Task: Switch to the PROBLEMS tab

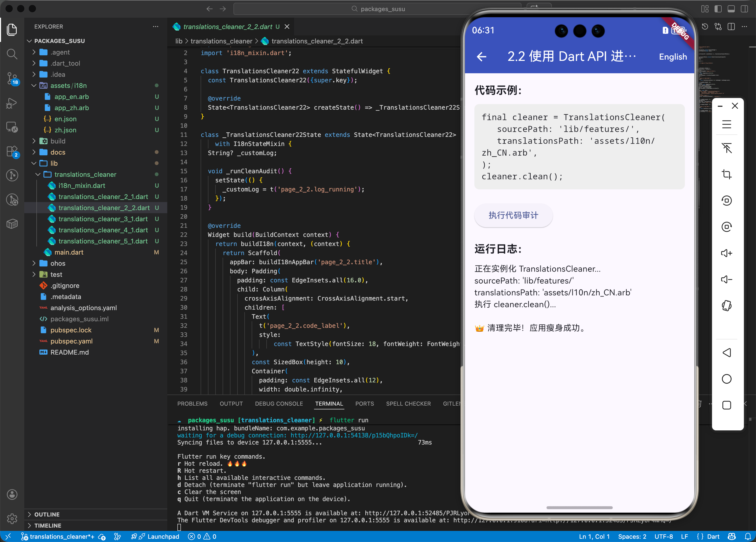Action: coord(192,404)
